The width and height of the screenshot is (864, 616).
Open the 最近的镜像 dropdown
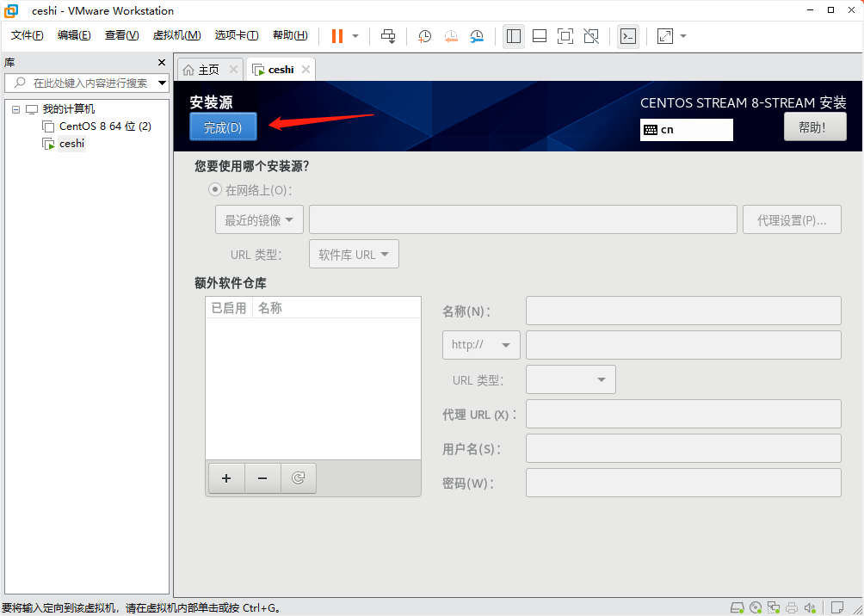point(259,220)
